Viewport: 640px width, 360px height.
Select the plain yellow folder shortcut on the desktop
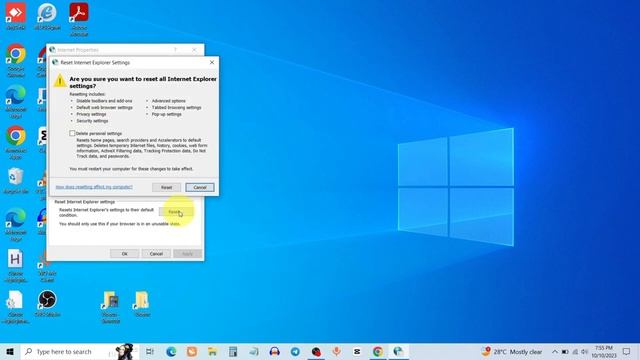point(142,304)
